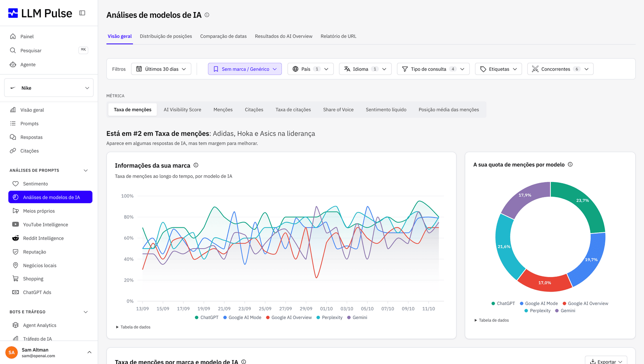
Task: Open the Últimos 30 dias date dropdown
Action: point(161,69)
